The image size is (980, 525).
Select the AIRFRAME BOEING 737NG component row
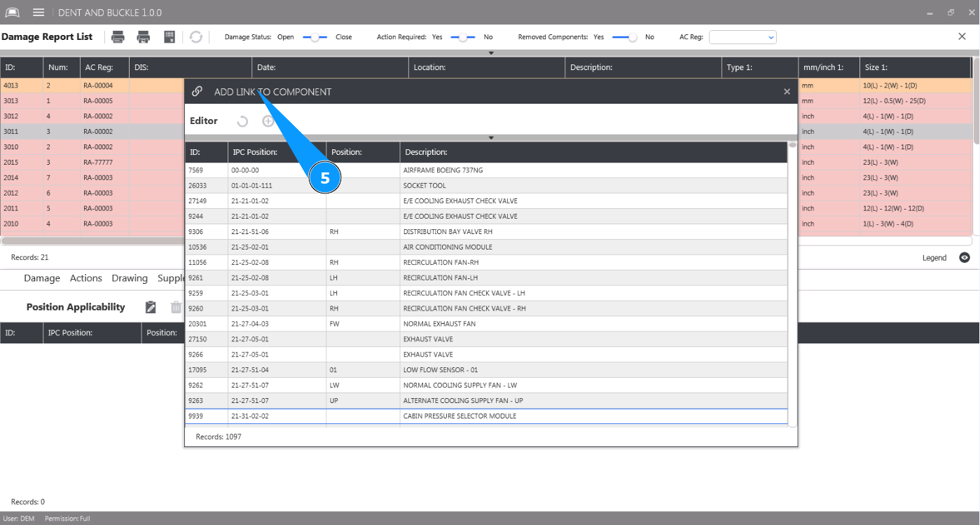coord(486,170)
